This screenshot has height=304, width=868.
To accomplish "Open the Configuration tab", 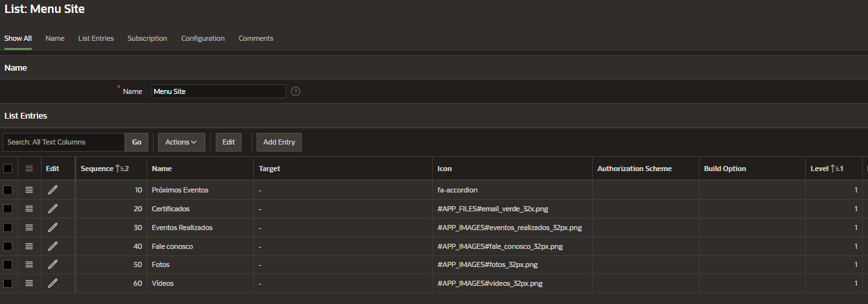I will (x=203, y=38).
